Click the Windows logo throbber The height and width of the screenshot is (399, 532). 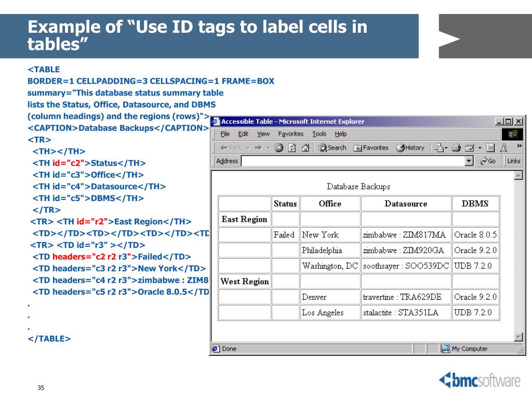point(512,134)
